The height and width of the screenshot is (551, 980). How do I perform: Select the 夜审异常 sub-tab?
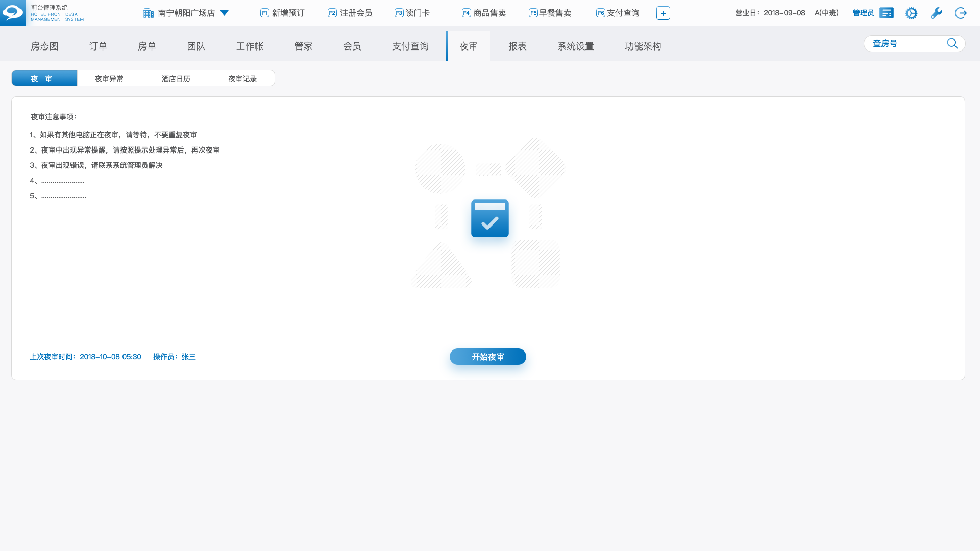[x=109, y=79]
